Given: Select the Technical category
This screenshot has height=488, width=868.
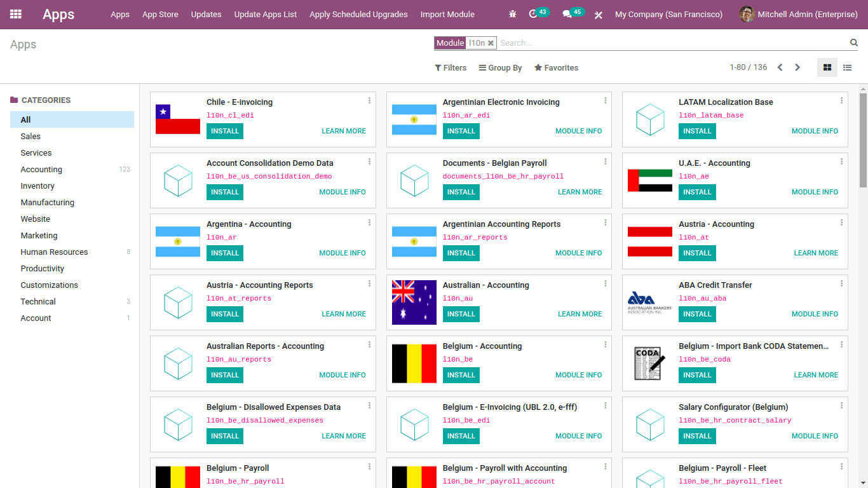Looking at the screenshot, I should pyautogui.click(x=72, y=301).
